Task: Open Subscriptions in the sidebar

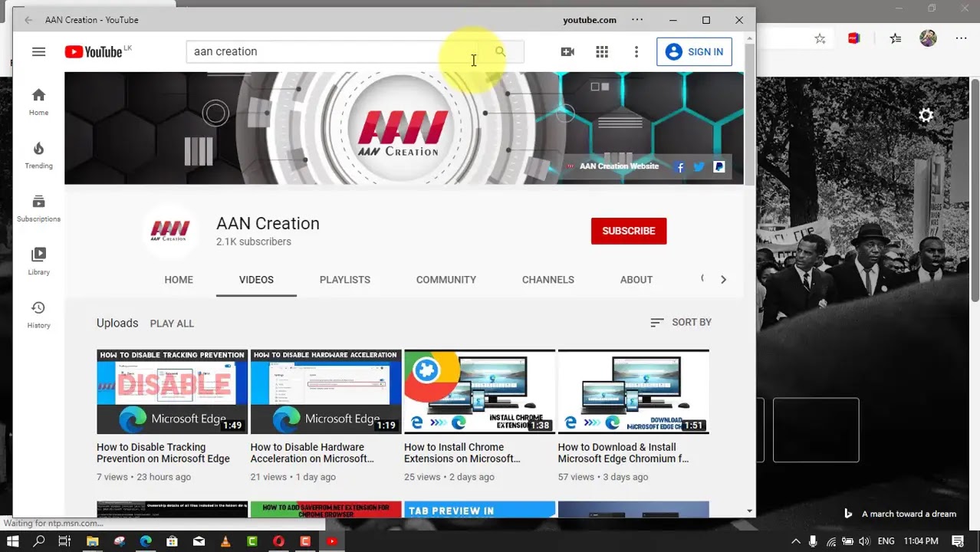Action: [38, 208]
